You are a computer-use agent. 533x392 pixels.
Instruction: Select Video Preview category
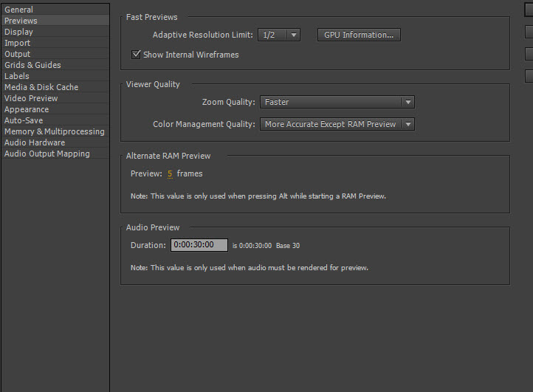coord(31,98)
